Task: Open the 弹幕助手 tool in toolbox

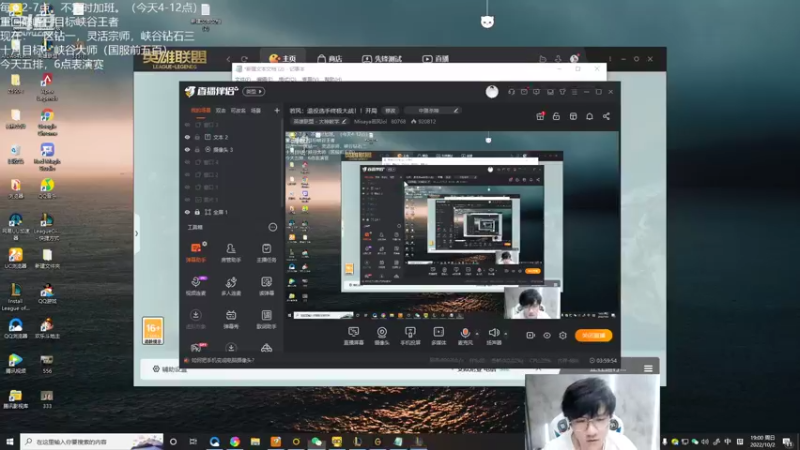Action: point(195,253)
